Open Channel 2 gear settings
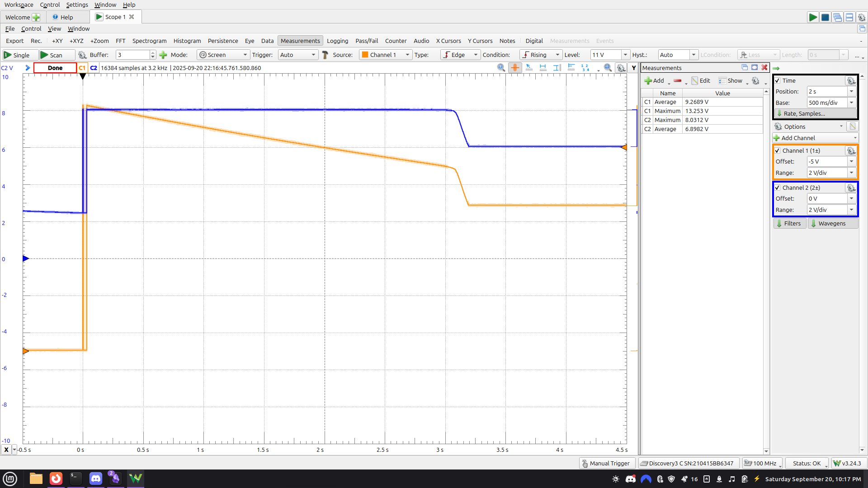The width and height of the screenshot is (868, 488). 851,188
